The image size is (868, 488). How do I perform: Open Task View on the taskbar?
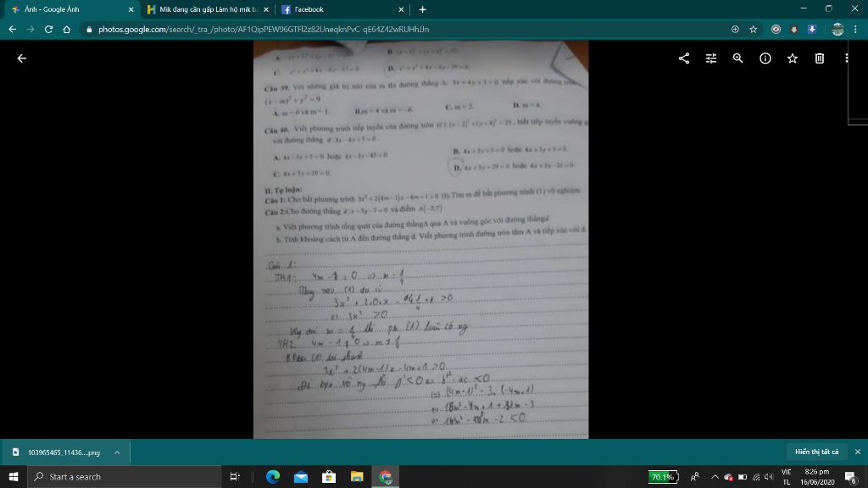point(235,476)
